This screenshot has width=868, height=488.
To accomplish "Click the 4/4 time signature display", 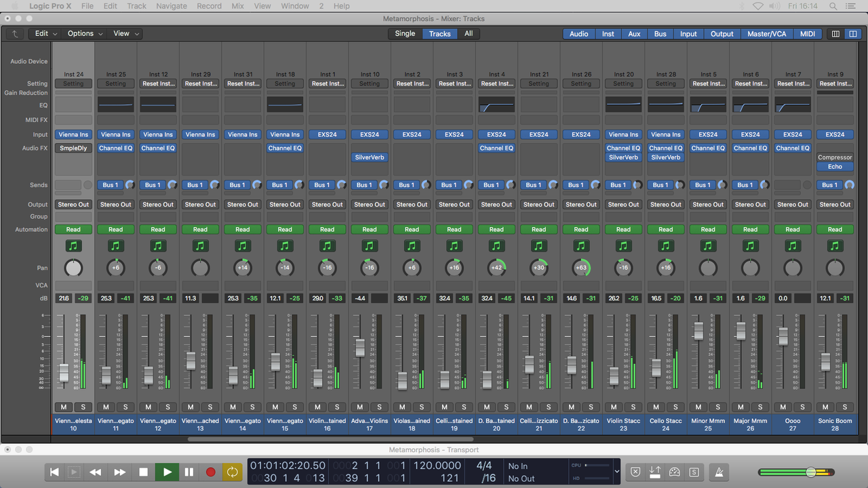I will point(484,466).
